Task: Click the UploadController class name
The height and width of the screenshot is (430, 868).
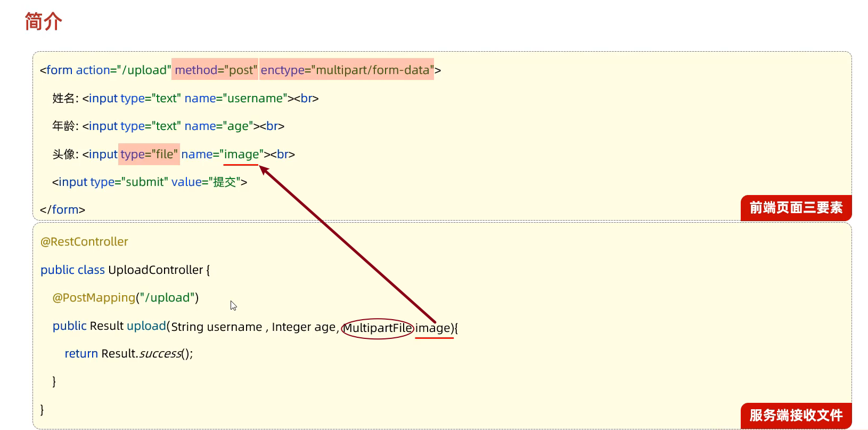Action: click(155, 270)
